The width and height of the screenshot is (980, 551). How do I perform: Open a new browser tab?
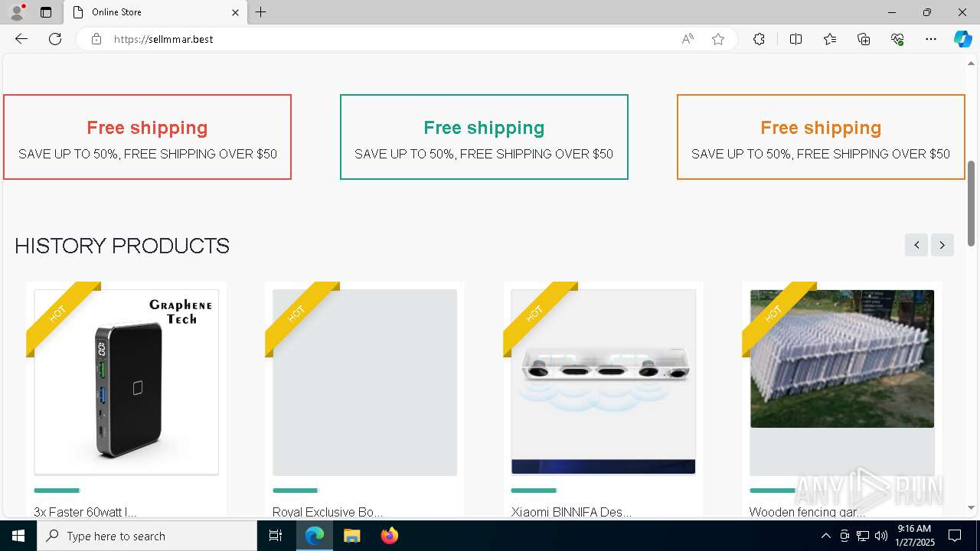261,12
